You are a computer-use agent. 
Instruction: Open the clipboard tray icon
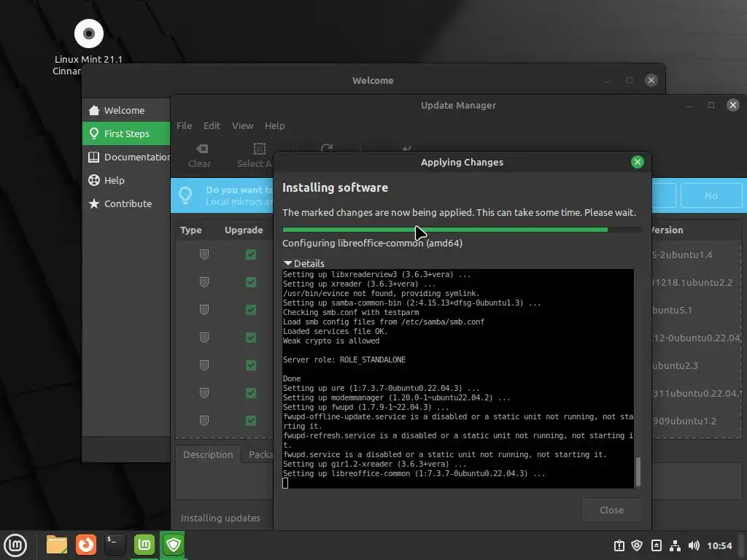click(619, 545)
